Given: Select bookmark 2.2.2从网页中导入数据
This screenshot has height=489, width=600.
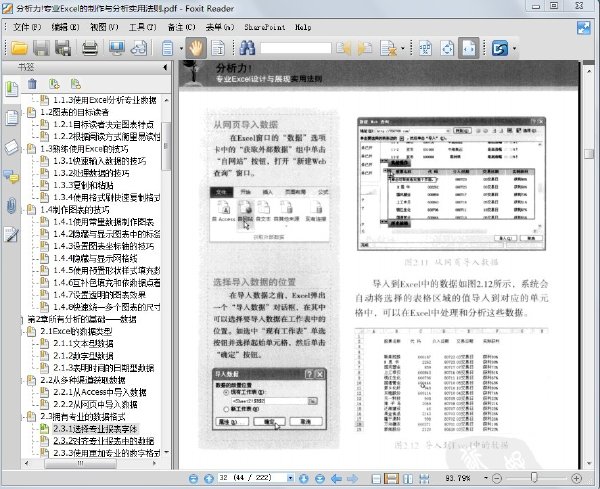Looking at the screenshot, I should 95,404.
